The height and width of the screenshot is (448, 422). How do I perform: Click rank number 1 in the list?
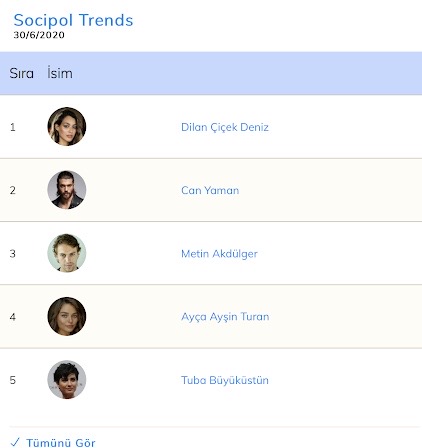pos(13,127)
